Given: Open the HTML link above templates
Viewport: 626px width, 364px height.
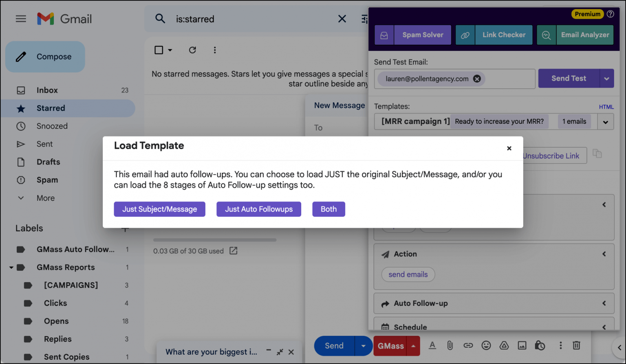Looking at the screenshot, I should point(606,107).
